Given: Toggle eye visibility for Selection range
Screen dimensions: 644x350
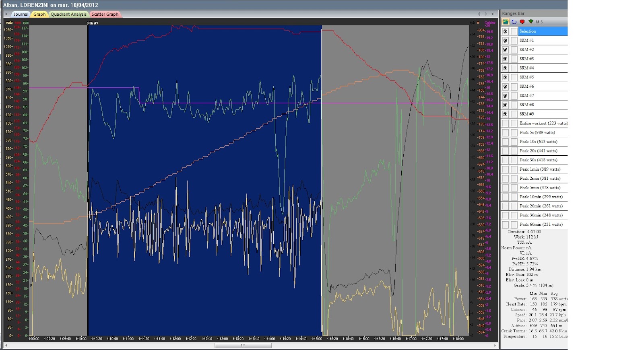Looking at the screenshot, I should coord(505,31).
